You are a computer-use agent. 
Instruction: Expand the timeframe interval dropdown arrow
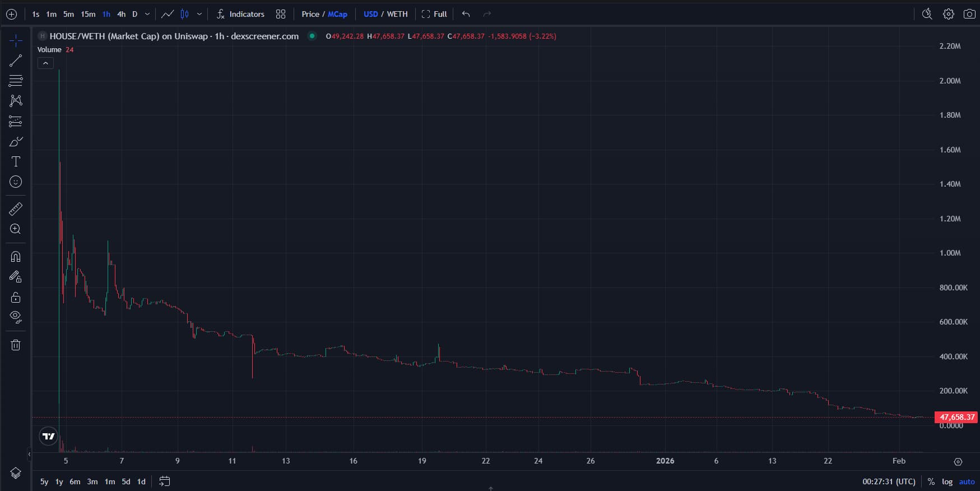pos(147,14)
